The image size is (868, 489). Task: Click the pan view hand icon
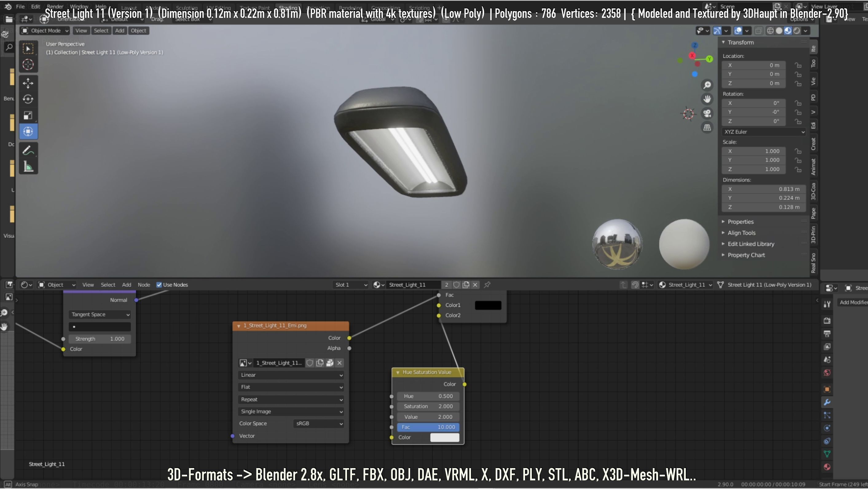click(707, 99)
